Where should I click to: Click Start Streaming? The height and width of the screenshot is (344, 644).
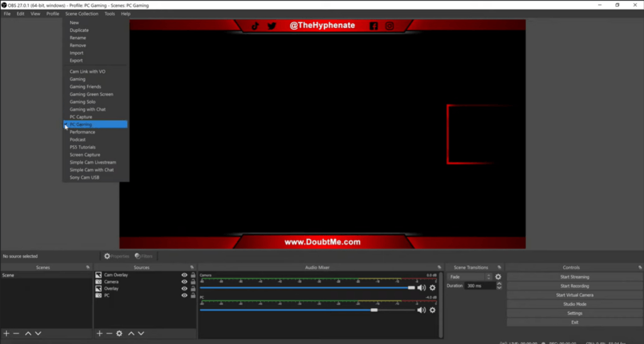click(x=575, y=277)
